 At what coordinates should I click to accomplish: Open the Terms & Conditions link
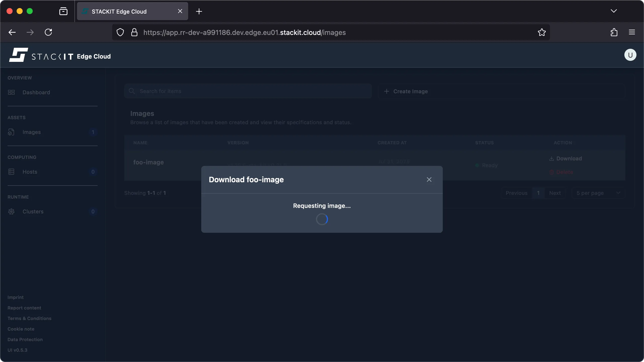29,318
